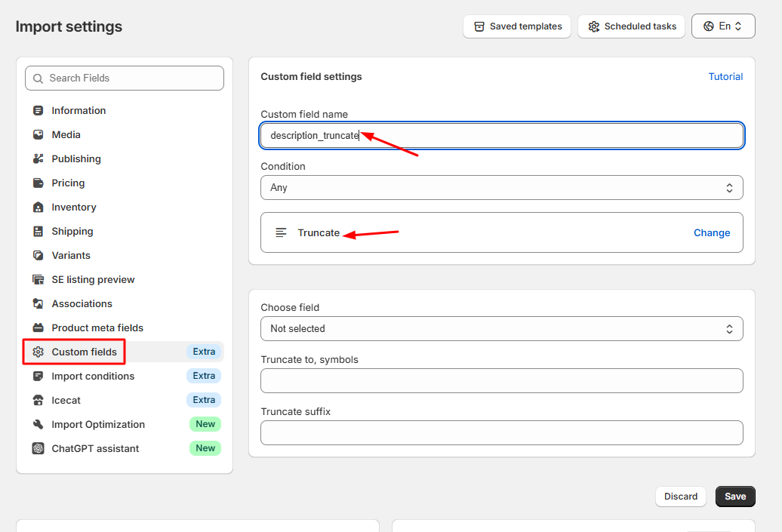
Task: Click the Extra badge beside Custom fields
Action: click(x=204, y=352)
